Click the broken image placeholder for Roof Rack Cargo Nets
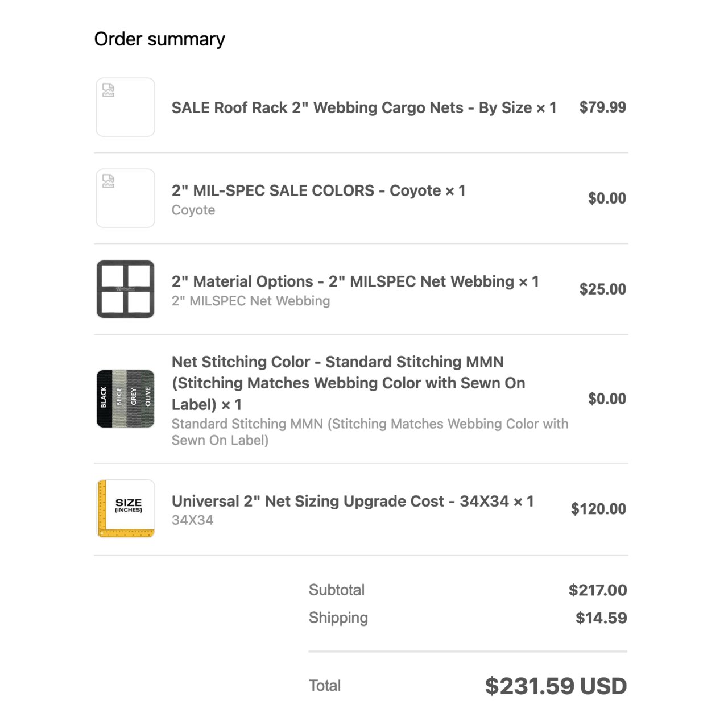 [x=125, y=107]
